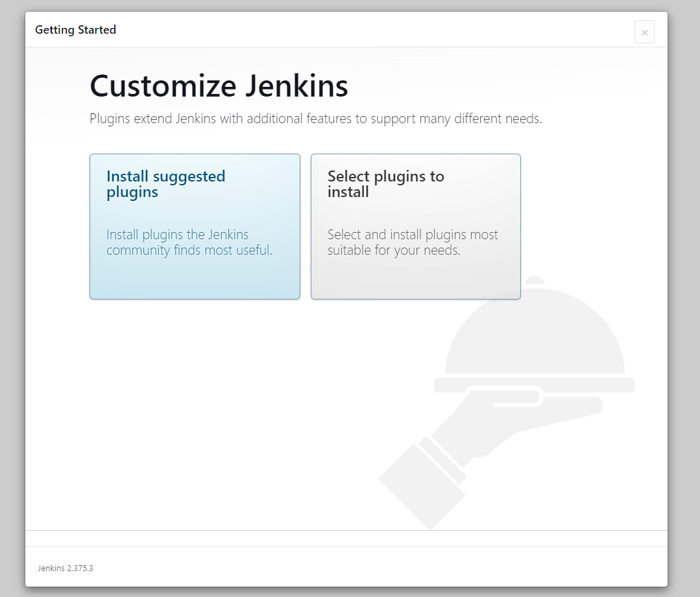Image resolution: width=700 pixels, height=597 pixels.
Task: Click the Getting Started title
Action: click(x=76, y=30)
